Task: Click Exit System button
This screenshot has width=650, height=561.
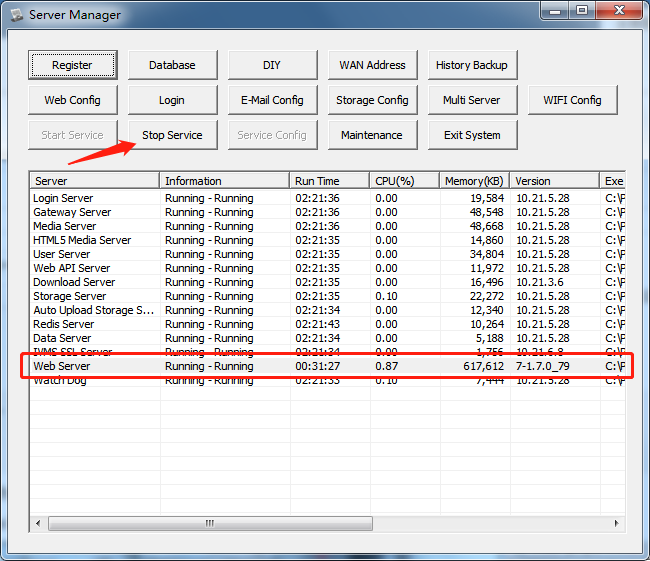Action: [x=472, y=135]
